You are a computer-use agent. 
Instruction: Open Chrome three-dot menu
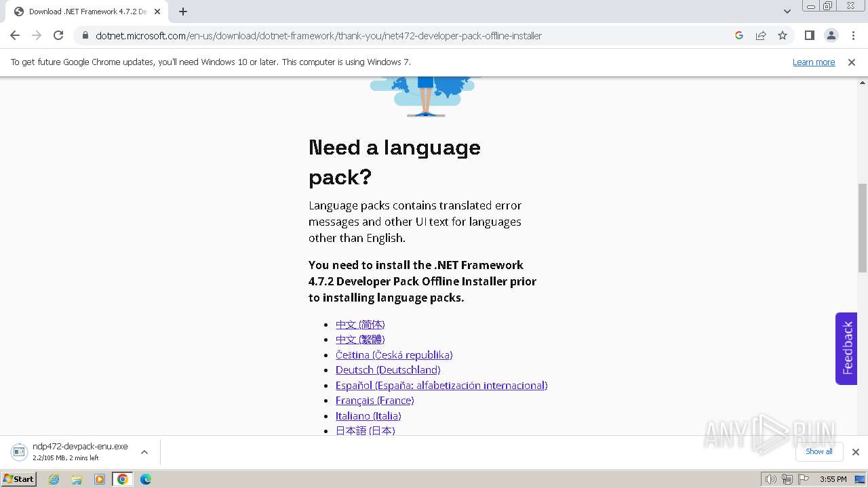(853, 36)
